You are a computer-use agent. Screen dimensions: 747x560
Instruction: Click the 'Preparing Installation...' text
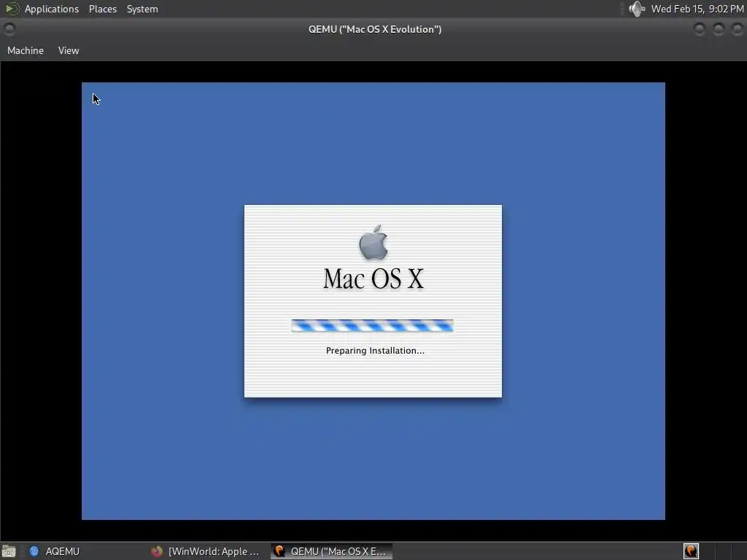(x=375, y=351)
